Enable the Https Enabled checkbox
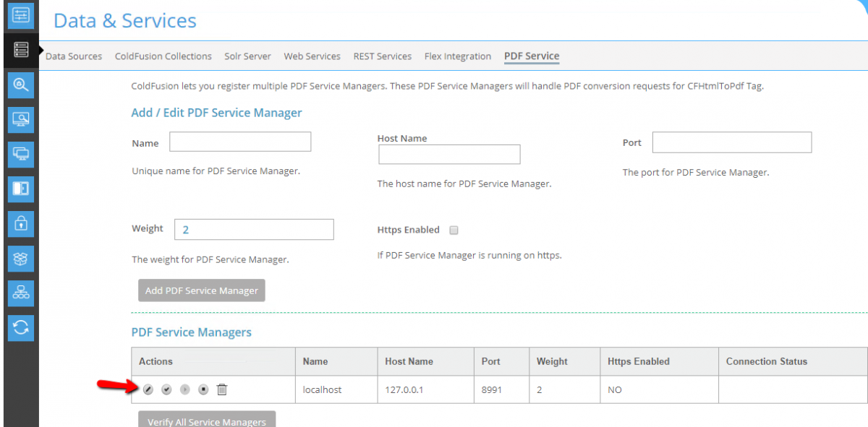 454,230
